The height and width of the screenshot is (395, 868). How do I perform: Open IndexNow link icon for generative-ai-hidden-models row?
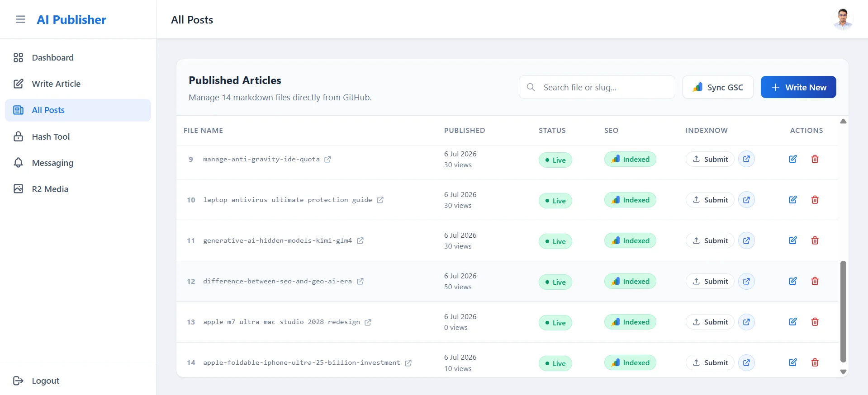[x=746, y=240]
